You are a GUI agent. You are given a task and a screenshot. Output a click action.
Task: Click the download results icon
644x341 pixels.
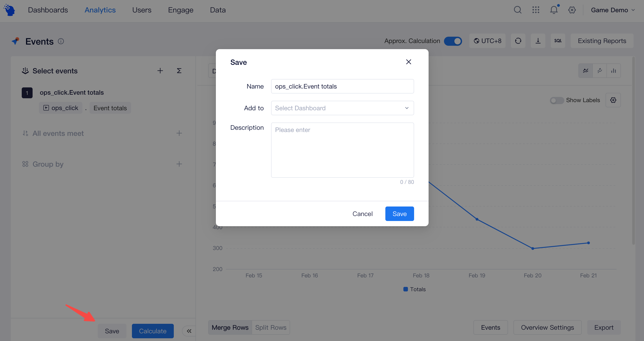point(538,41)
